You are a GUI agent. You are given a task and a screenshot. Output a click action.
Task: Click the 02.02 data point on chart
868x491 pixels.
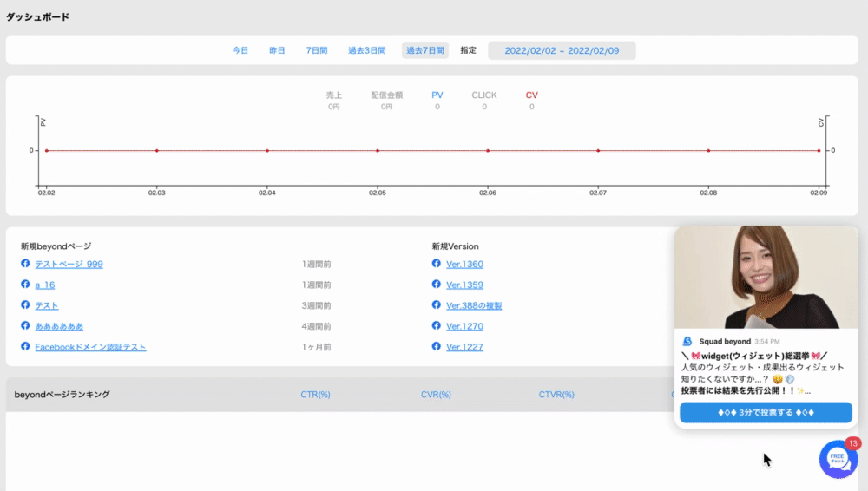(47, 151)
